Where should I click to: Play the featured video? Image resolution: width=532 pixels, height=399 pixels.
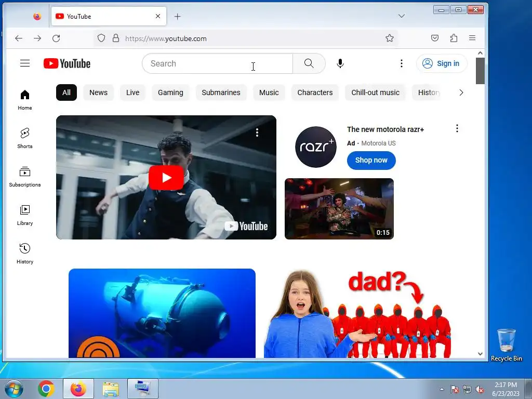pyautogui.click(x=166, y=178)
